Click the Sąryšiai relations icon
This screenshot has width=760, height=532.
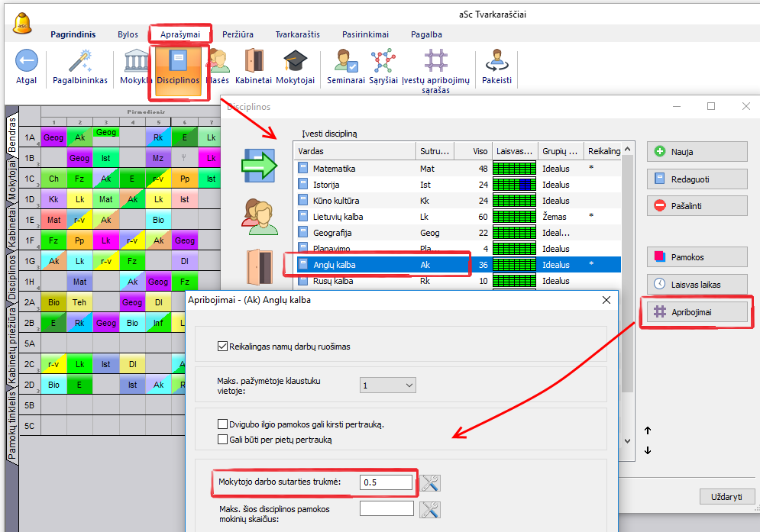tap(383, 62)
